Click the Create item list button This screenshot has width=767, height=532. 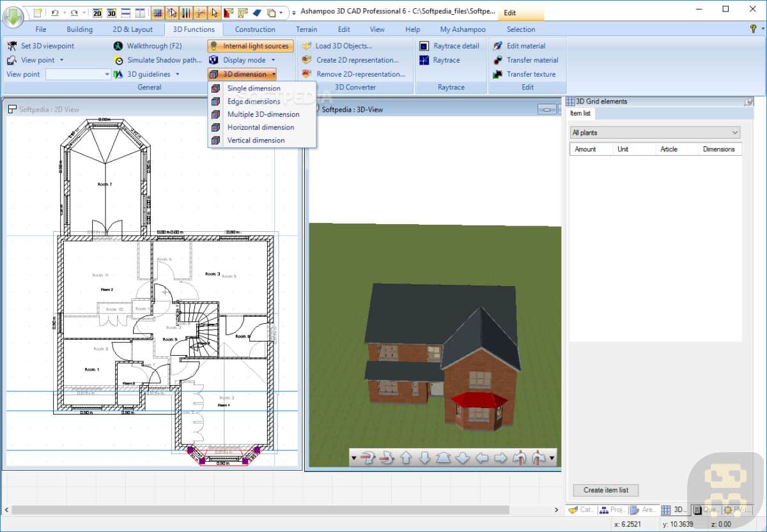605,490
